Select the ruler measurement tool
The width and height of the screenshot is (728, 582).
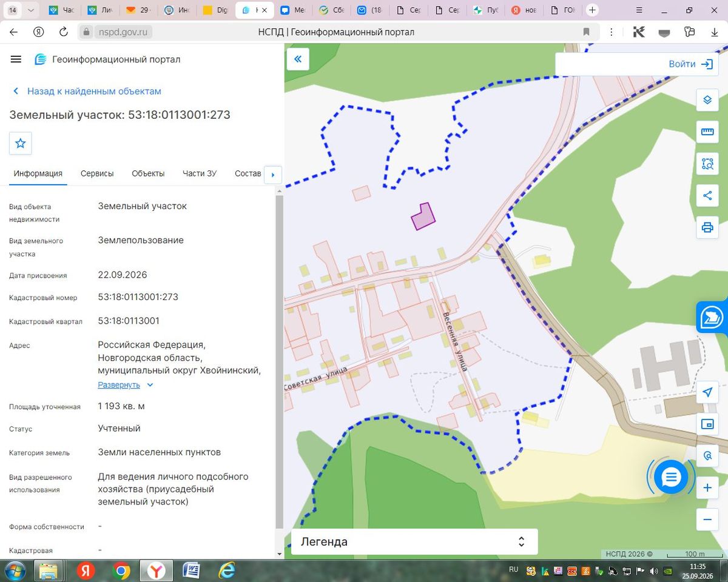pos(707,132)
